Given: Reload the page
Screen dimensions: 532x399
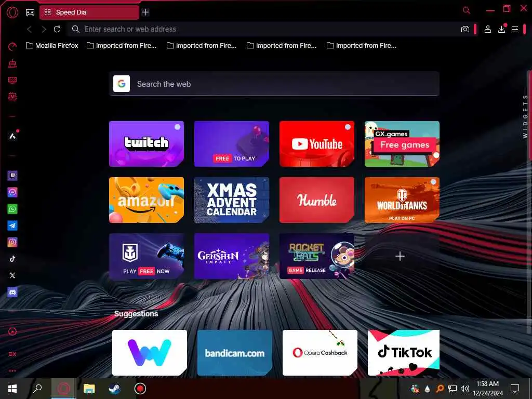Looking at the screenshot, I should [x=57, y=29].
